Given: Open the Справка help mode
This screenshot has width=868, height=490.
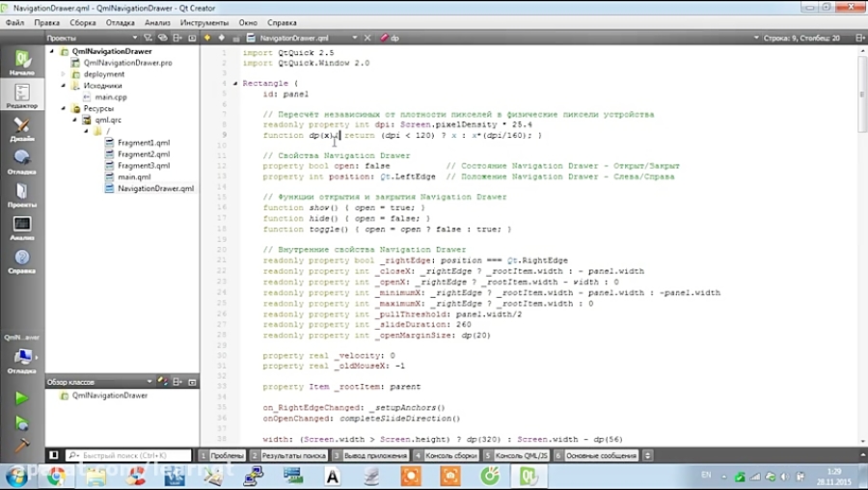Looking at the screenshot, I should (21, 261).
